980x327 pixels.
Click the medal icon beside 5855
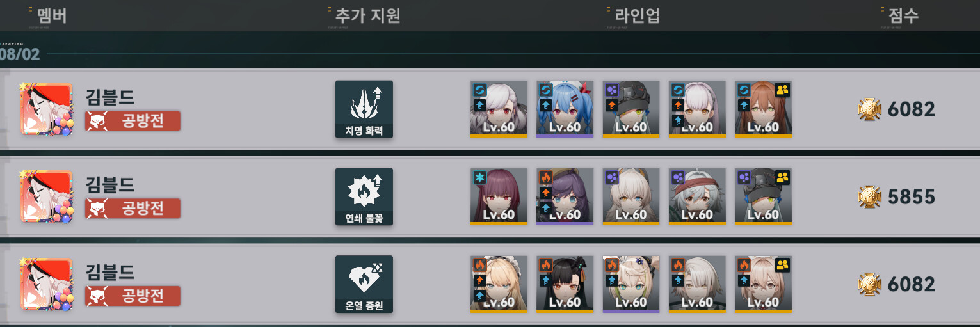click(x=869, y=197)
